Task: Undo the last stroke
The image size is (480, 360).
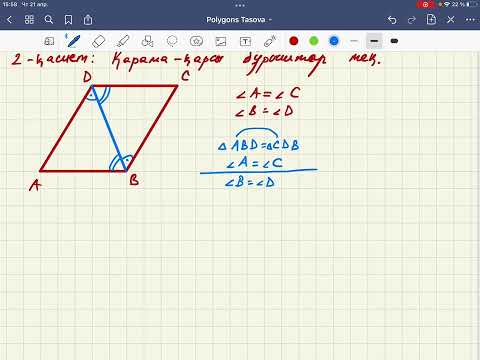Action: (392, 20)
